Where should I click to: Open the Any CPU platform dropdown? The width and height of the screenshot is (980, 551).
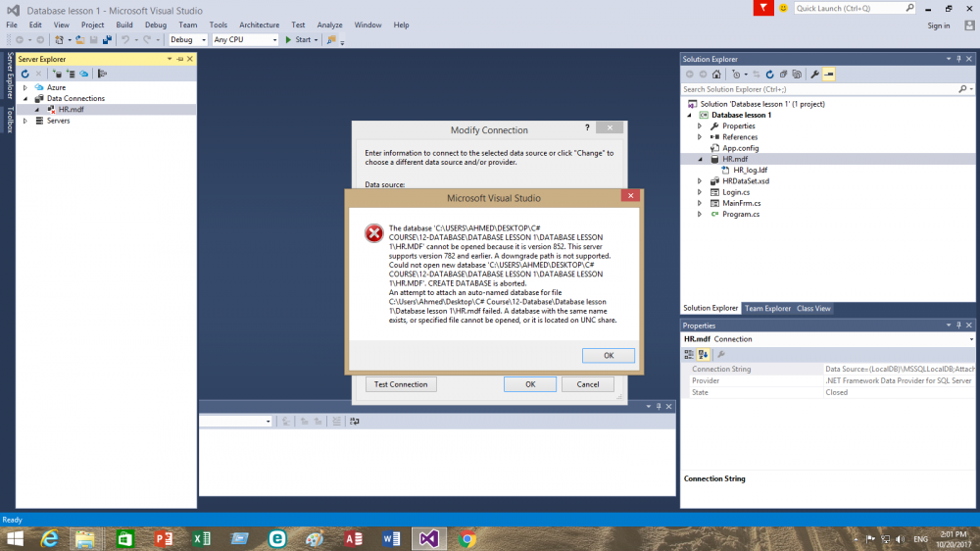pos(274,39)
